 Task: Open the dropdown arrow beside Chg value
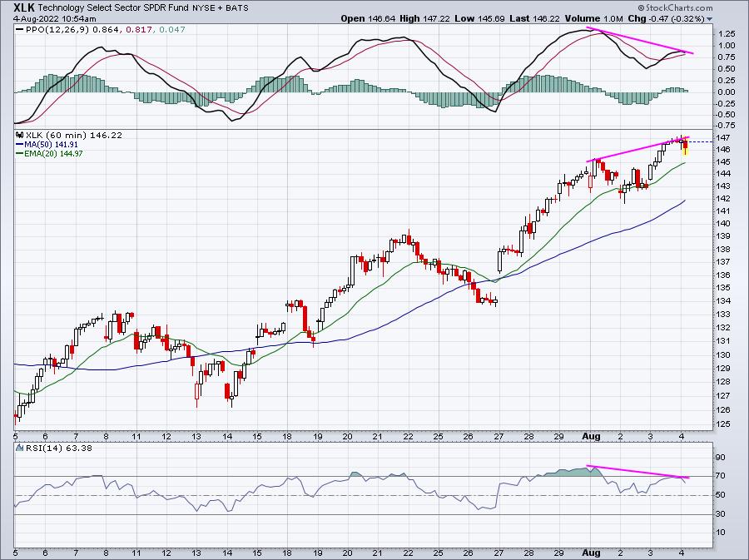(709, 19)
